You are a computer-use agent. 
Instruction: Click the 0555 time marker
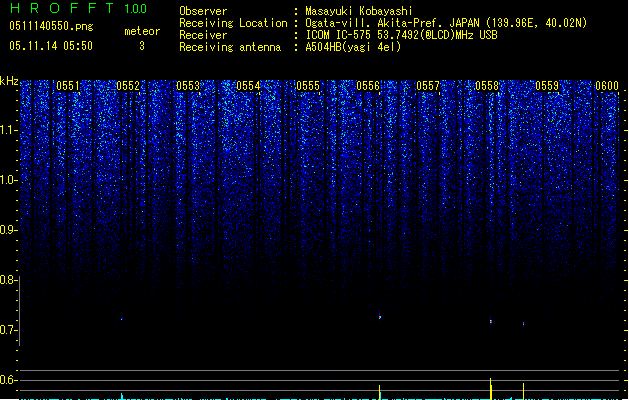click(308, 86)
